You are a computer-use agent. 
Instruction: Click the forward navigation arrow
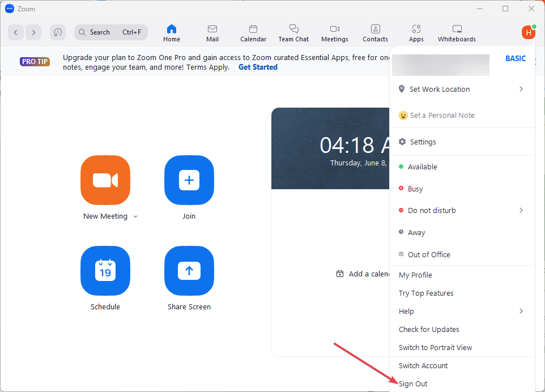pos(33,32)
